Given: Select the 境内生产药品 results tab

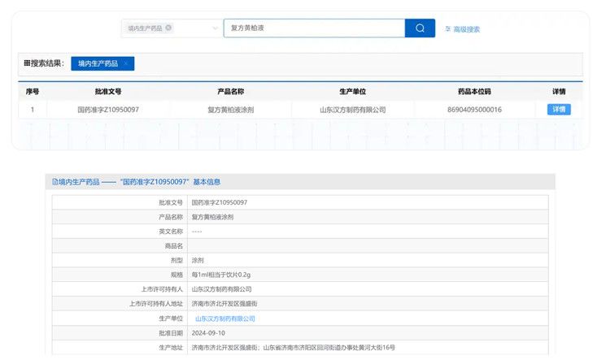Looking at the screenshot, I should click(98, 63).
